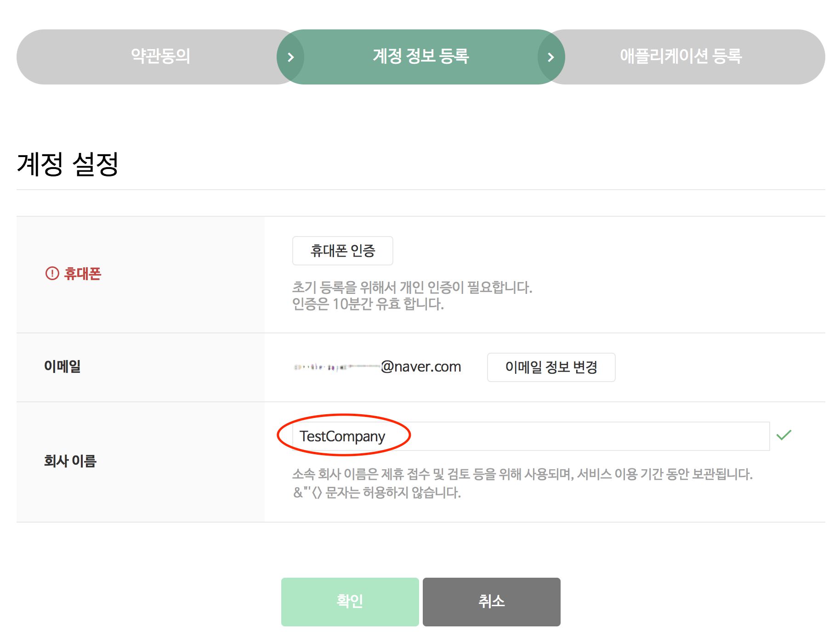
Task: Click the 이메일 정보 변경 button
Action: coord(551,367)
